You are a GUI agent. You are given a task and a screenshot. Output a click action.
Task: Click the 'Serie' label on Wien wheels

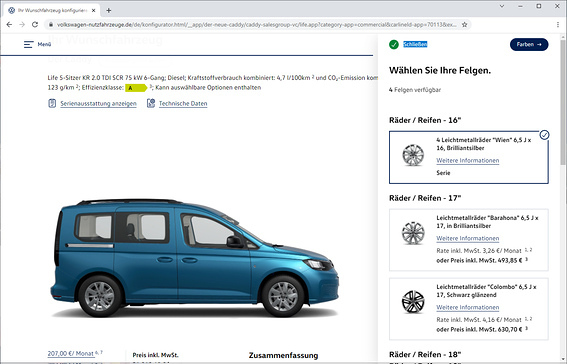(443, 173)
